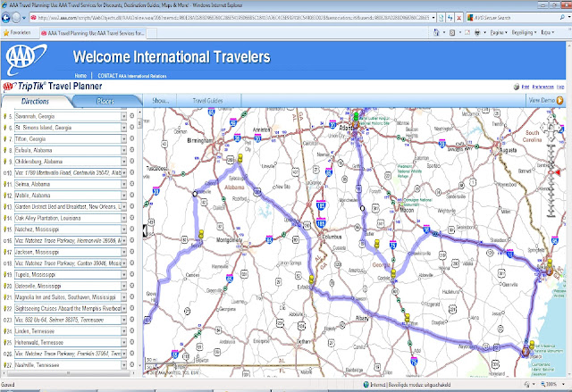Click the browser printer toolbar icon

pos(477,32)
